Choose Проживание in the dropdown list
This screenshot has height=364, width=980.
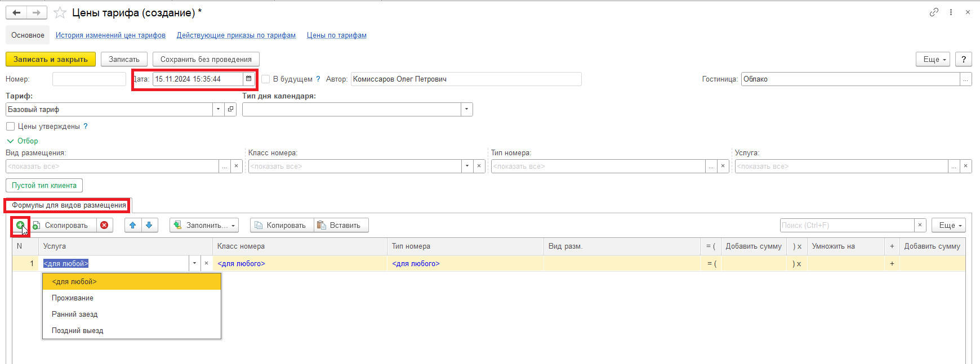click(132, 298)
